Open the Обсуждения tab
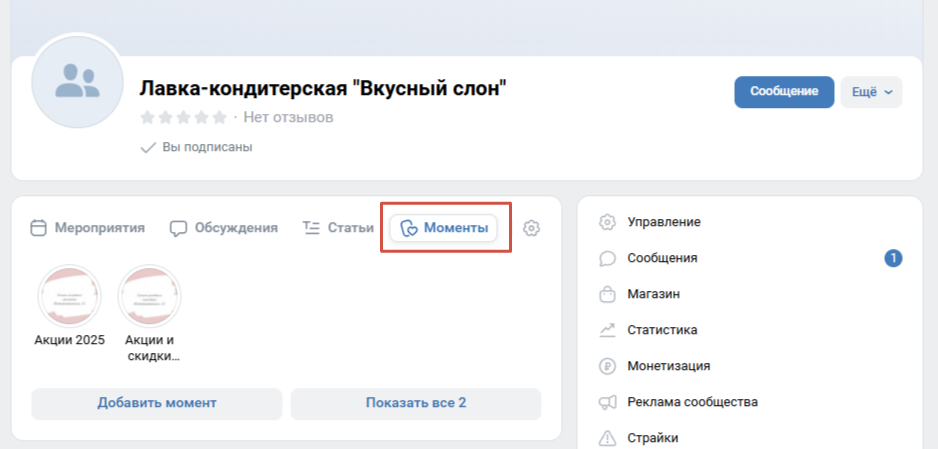This screenshot has width=938, height=449. click(223, 228)
